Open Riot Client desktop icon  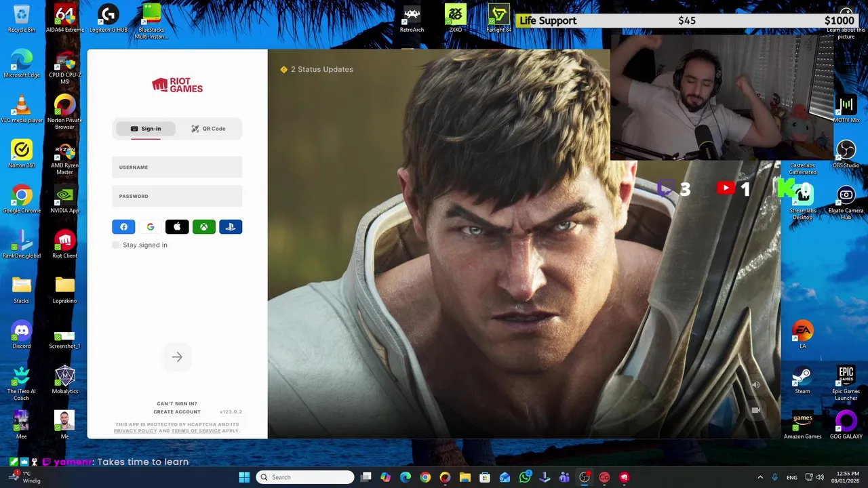[65, 245]
